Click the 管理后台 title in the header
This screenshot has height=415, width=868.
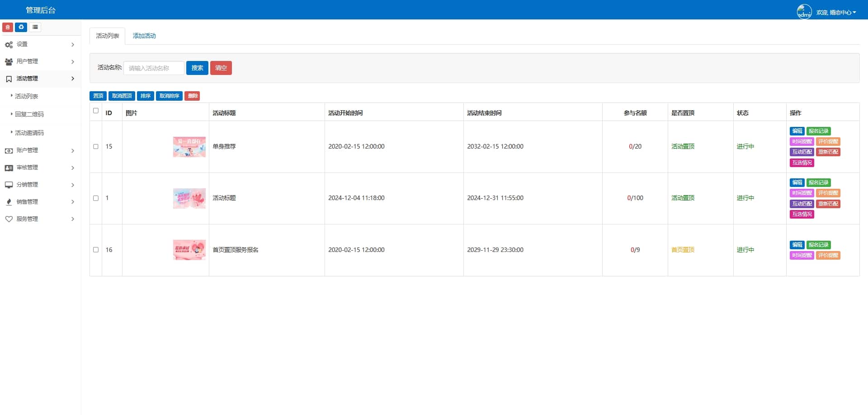point(41,10)
